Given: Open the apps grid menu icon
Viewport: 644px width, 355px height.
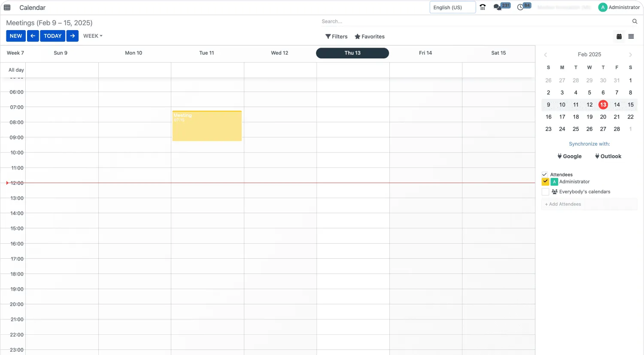Looking at the screenshot, I should (x=7, y=7).
